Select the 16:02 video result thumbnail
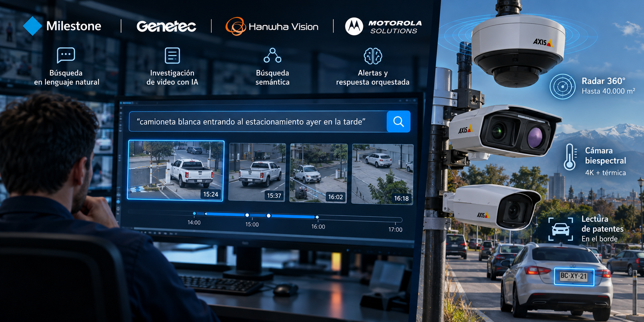Screen dimensions: 644x322 318,173
